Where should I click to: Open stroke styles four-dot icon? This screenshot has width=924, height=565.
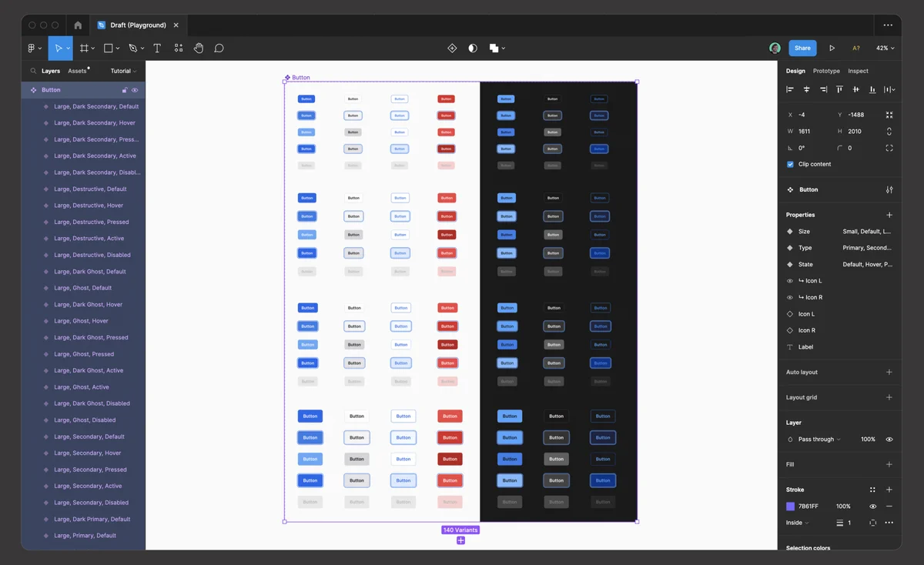point(872,490)
